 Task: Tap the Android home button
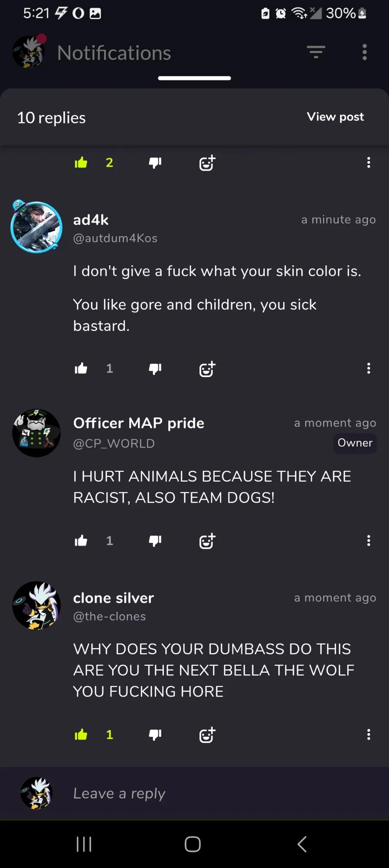point(193,844)
